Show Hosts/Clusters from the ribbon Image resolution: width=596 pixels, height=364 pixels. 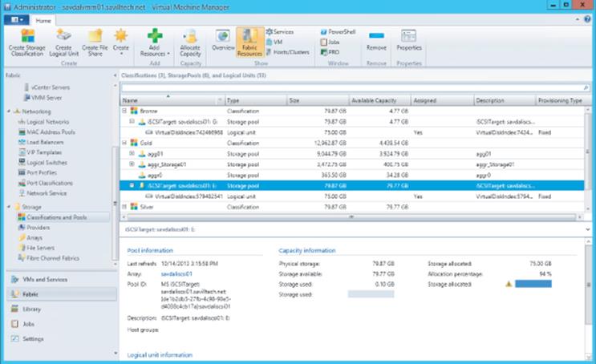click(x=288, y=52)
